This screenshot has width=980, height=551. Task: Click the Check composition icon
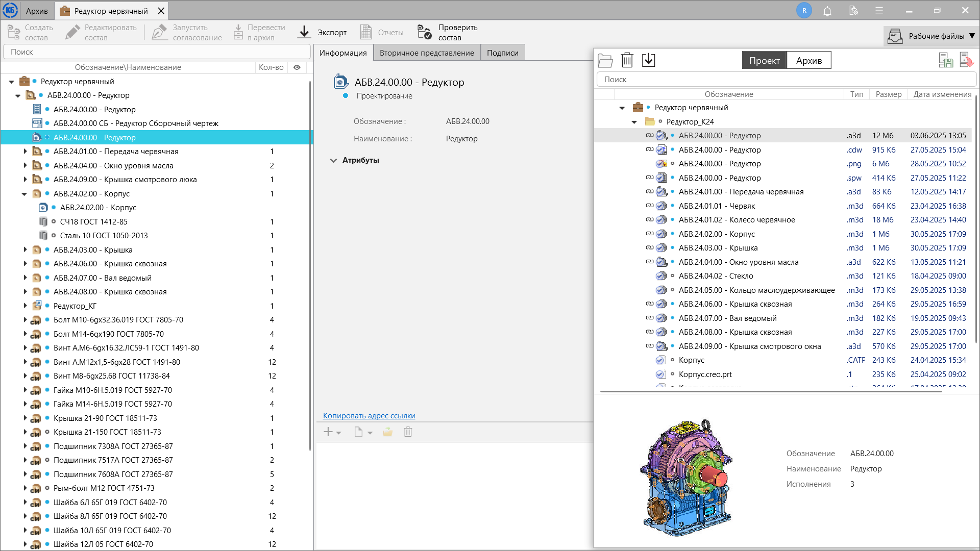point(424,32)
